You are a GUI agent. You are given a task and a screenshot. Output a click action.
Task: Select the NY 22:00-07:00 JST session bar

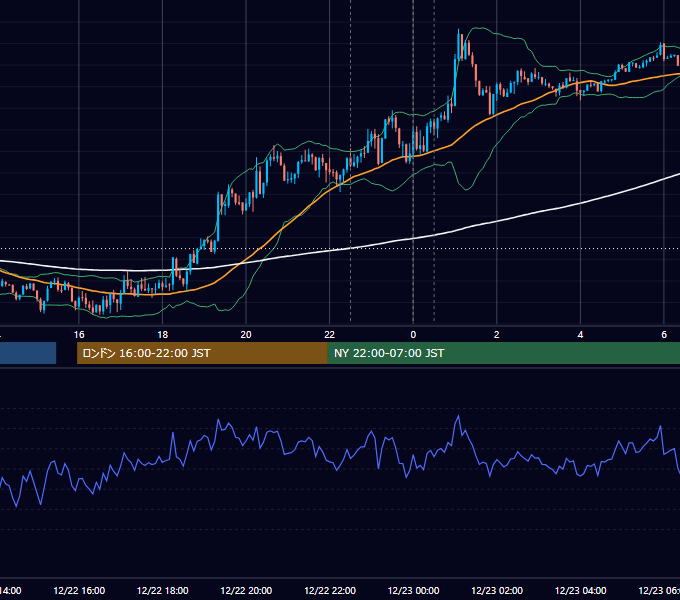pos(503,353)
